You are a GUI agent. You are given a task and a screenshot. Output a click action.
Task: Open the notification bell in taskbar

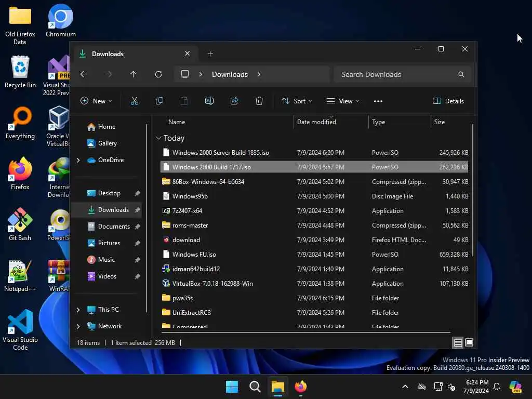(x=497, y=387)
